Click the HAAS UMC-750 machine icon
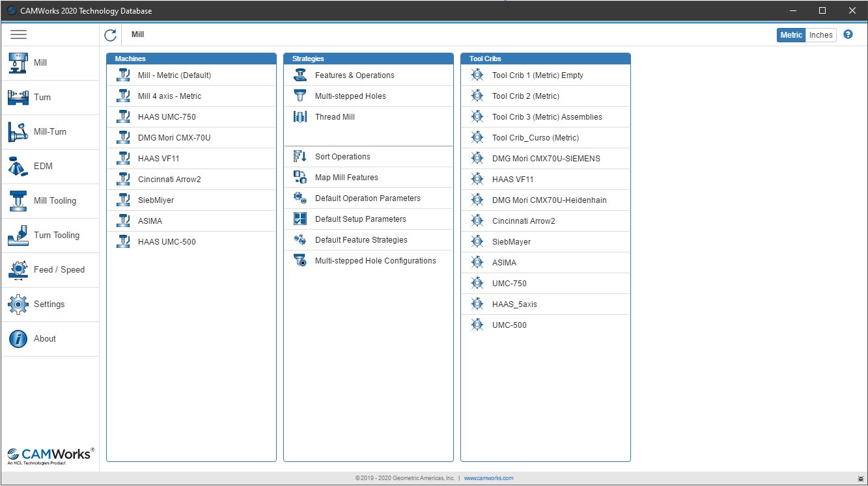 click(124, 117)
